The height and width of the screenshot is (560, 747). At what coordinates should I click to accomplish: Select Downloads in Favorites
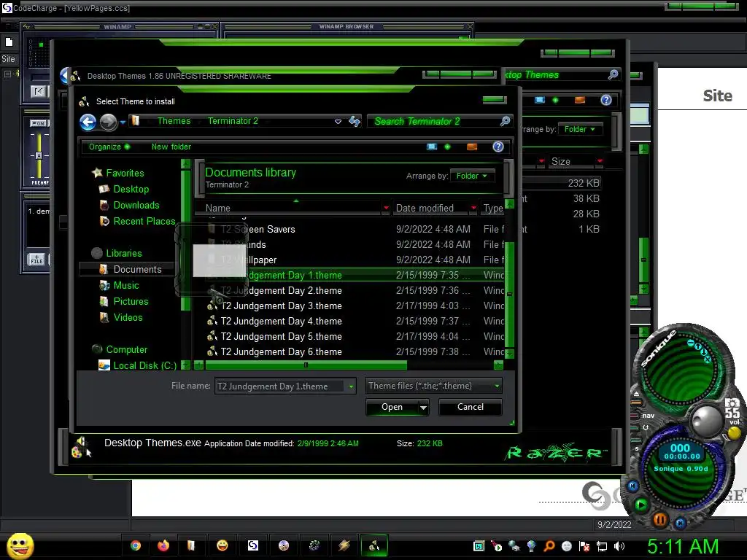tap(136, 205)
